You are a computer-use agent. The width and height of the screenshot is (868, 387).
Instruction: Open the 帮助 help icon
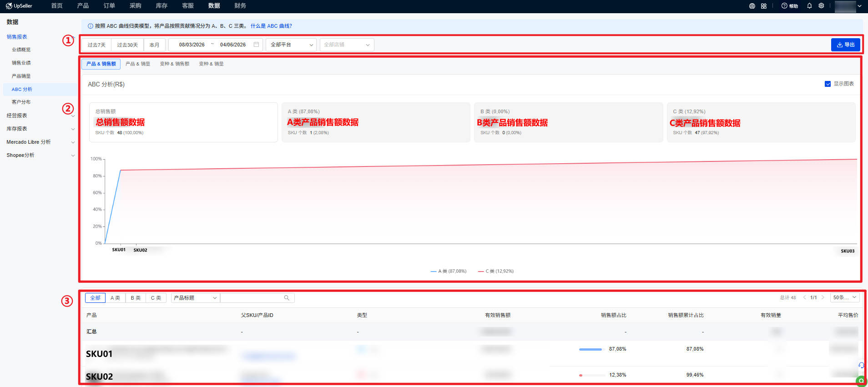(790, 6)
